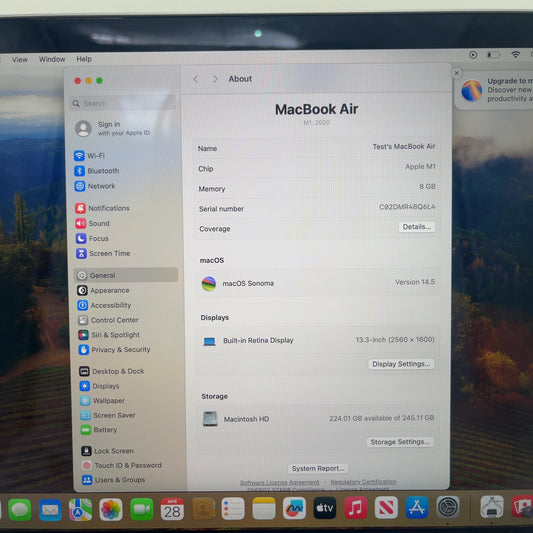Click the macOS Sonoma row
Screen dimensions: 533x533
[317, 283]
